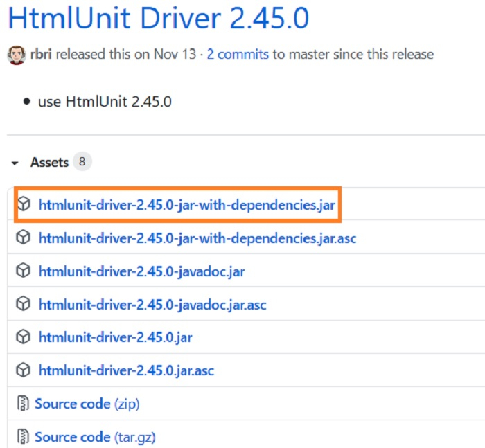Click package icon beside htmlunit-driver-2.45.0.jar
The width and height of the screenshot is (485, 448).
(24, 337)
